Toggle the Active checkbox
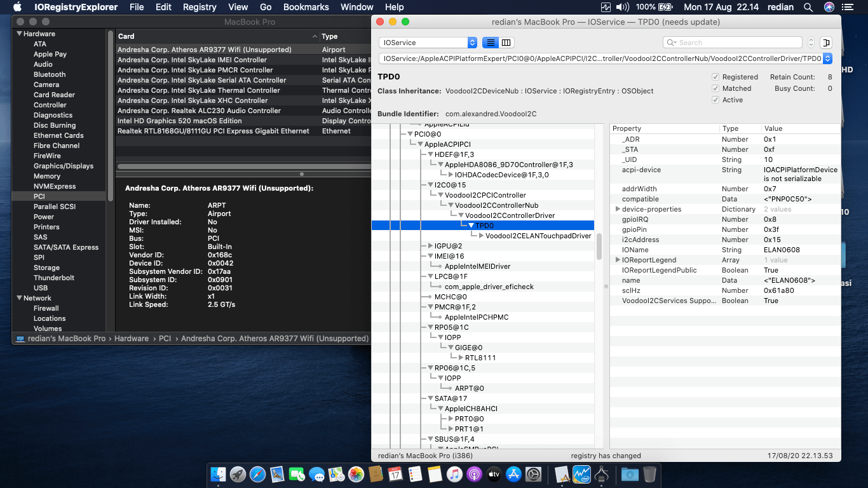Viewport: 868px width, 488px height. pos(716,100)
